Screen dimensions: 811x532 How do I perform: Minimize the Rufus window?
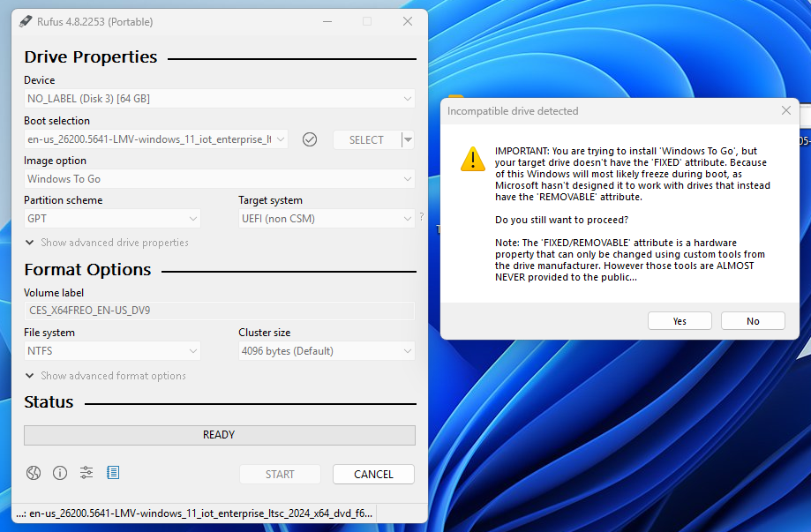[x=327, y=21]
